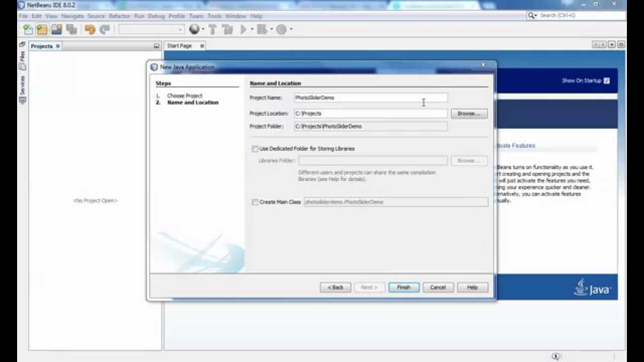Click the Debug Project toolbar icon

262,30
